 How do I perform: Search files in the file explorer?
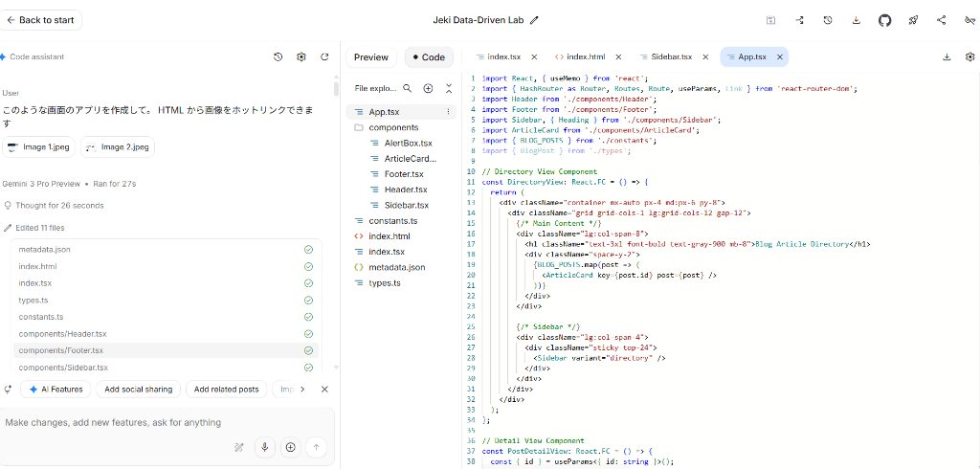(x=407, y=88)
